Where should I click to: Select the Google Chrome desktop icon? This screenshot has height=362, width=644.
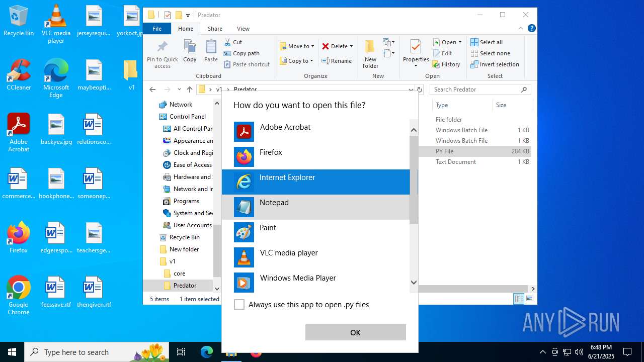click(19, 296)
